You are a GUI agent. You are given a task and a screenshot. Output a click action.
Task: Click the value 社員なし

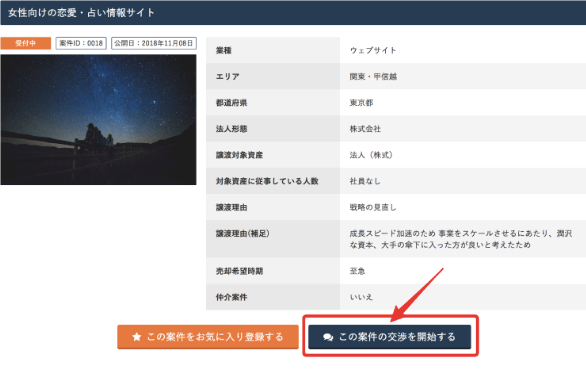pos(365,181)
